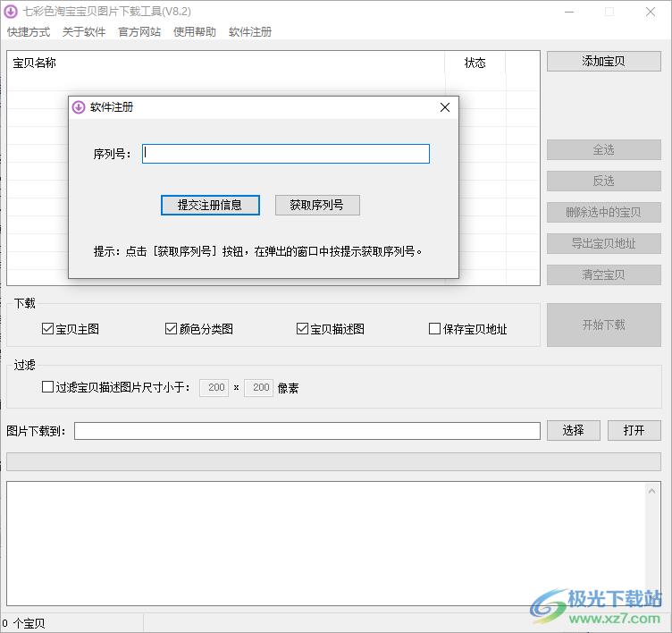Disable the 宝贝描述图 checkbox

point(303,329)
